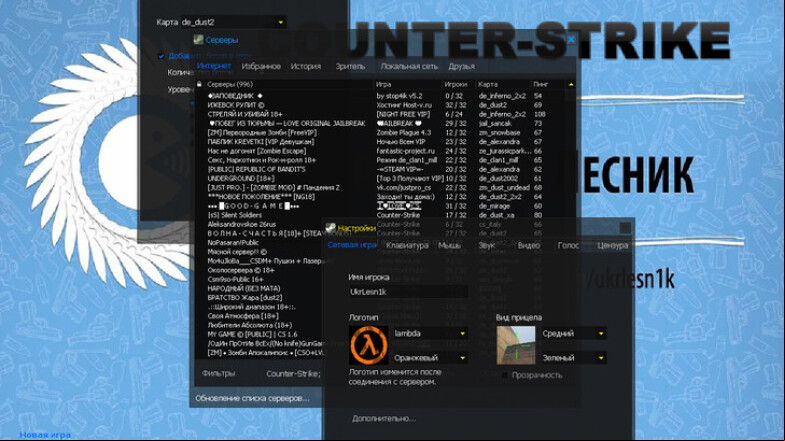Viewport: 785px width, 441px height.
Task: Select the [PUBLIC] REPUBLIC OF BANDIT'S server
Action: click(380, 169)
